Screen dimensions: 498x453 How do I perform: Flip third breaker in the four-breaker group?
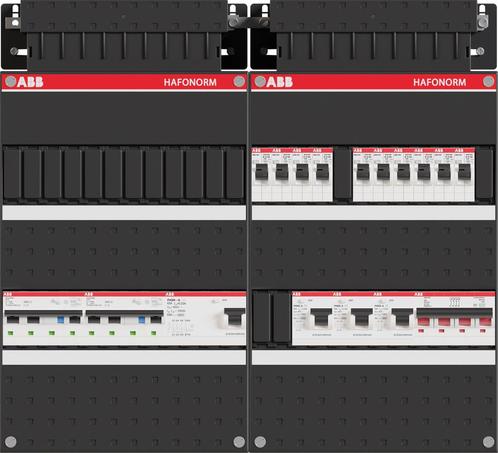302,172
